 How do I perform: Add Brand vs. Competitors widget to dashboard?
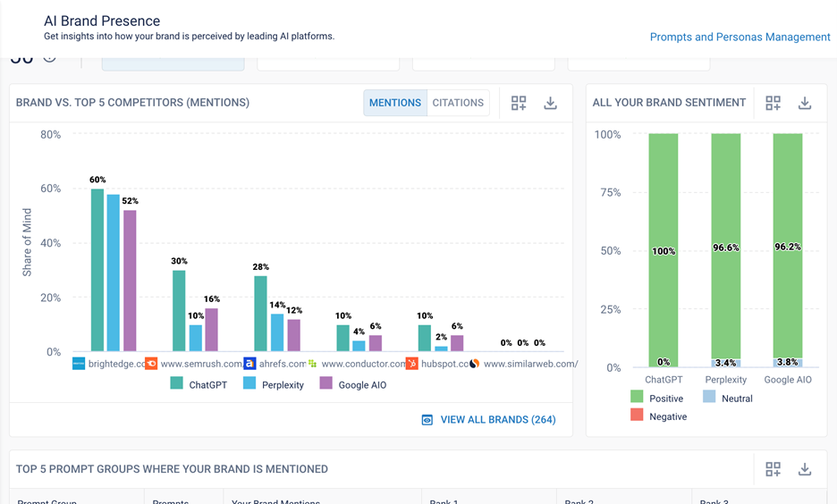tap(519, 103)
